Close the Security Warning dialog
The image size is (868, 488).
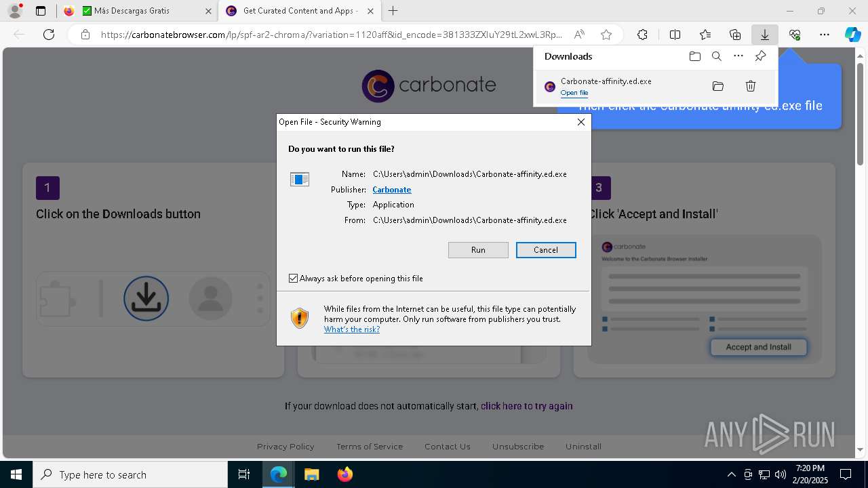580,122
